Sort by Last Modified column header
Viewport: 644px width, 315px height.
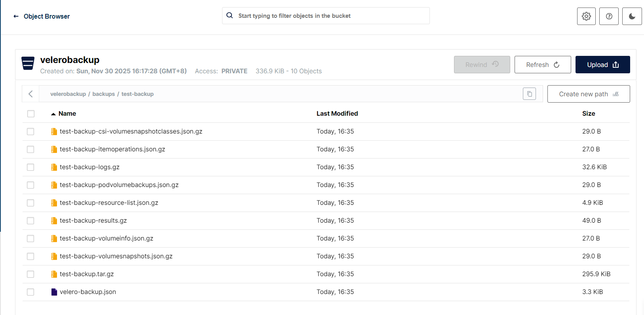point(337,114)
